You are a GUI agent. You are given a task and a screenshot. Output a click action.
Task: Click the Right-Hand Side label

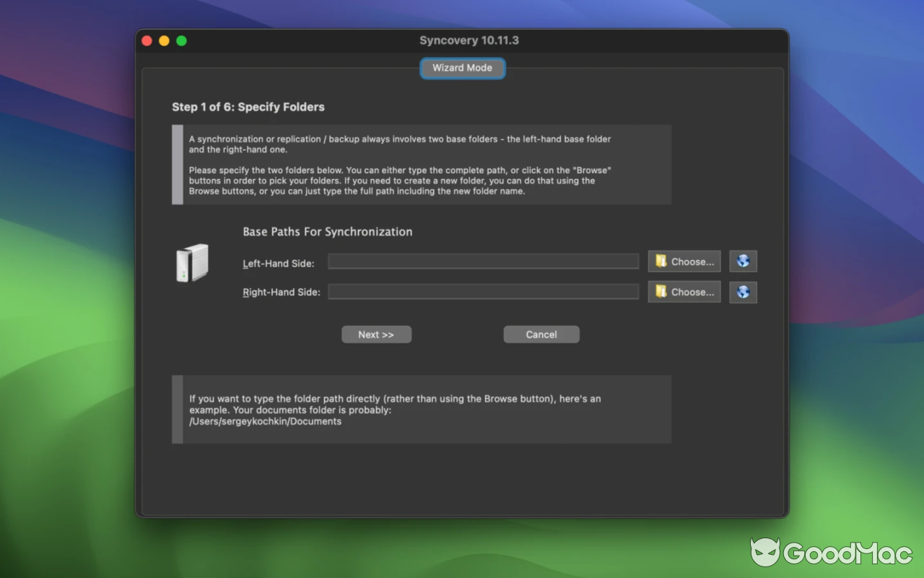pyautogui.click(x=281, y=293)
